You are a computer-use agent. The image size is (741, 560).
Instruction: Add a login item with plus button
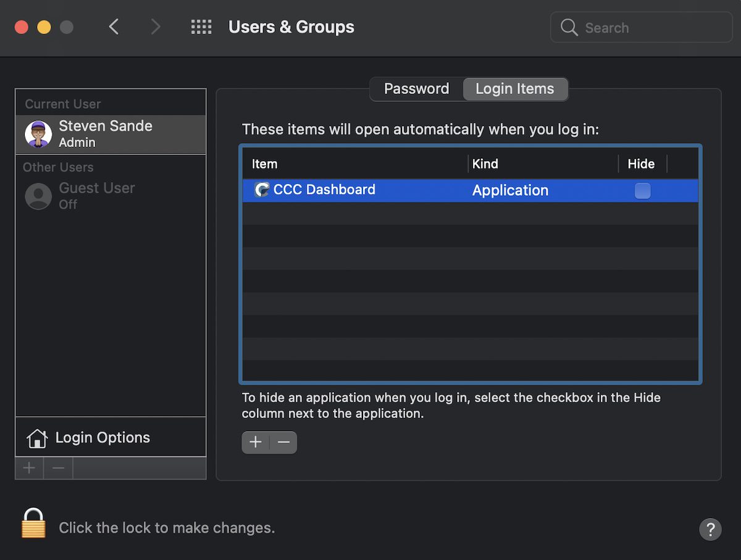pyautogui.click(x=256, y=442)
